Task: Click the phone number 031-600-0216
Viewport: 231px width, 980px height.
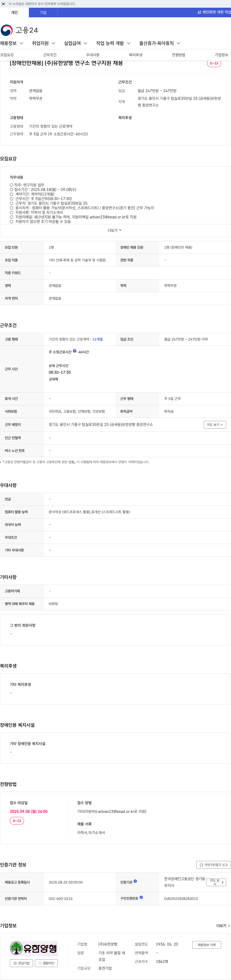Action: click(x=60, y=898)
